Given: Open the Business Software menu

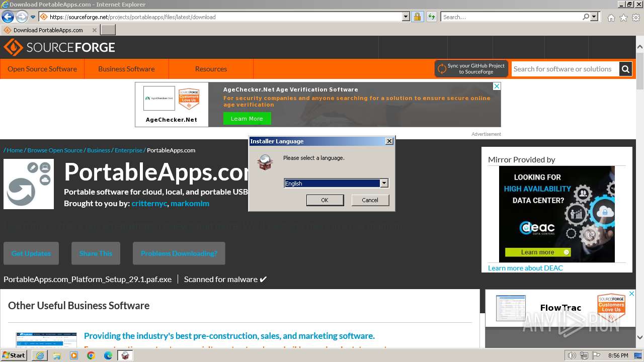Looking at the screenshot, I should 126,69.
